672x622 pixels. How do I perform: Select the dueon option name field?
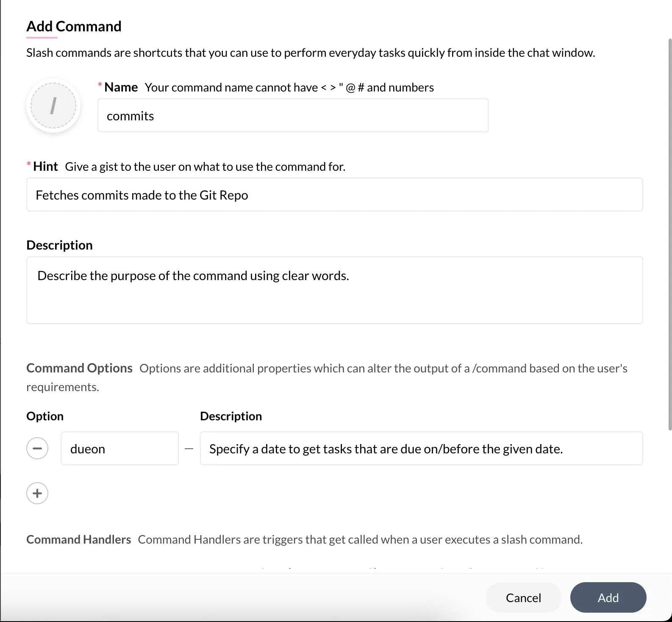119,448
